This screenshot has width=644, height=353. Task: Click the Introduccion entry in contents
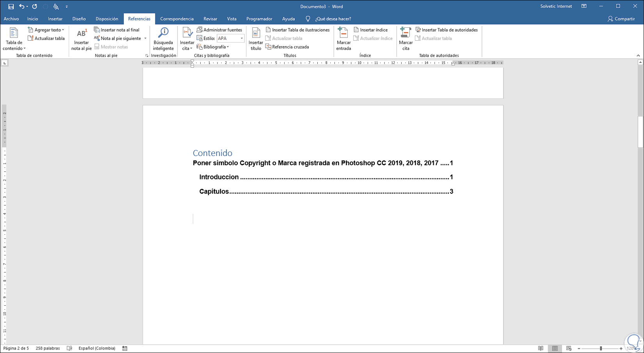[326, 177]
